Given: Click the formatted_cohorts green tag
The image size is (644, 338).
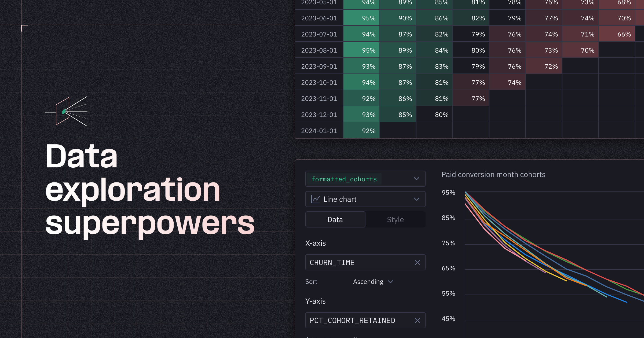Looking at the screenshot, I should [x=344, y=179].
